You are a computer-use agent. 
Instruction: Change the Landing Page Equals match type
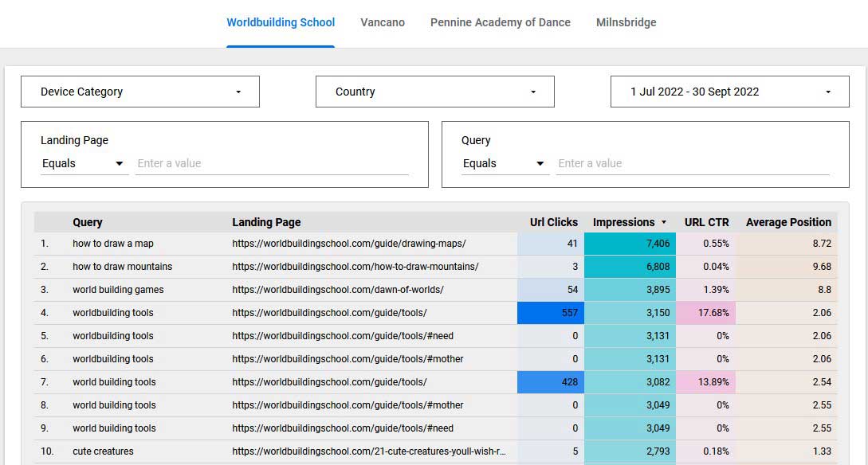tap(84, 163)
